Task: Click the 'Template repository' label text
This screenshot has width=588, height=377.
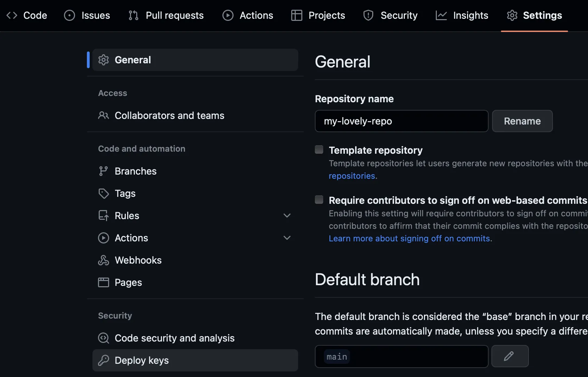Action: click(x=376, y=150)
